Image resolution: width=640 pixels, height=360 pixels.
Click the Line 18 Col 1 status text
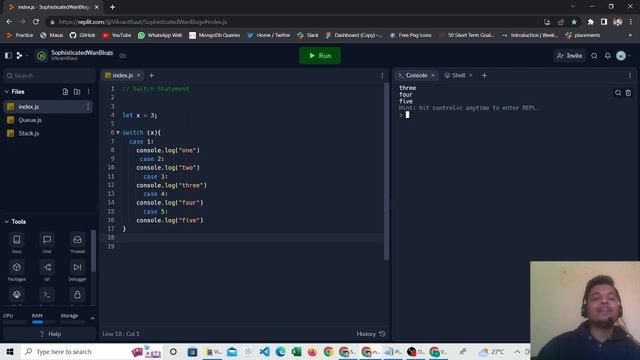(121, 334)
